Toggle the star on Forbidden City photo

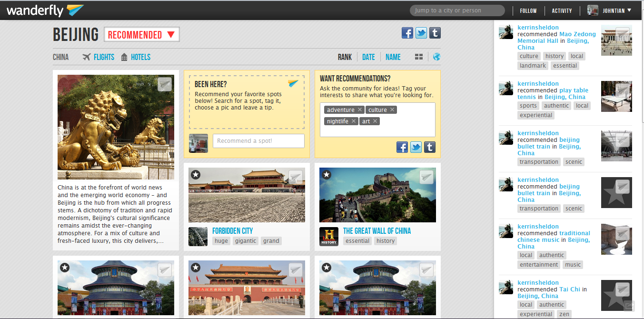coord(196,175)
